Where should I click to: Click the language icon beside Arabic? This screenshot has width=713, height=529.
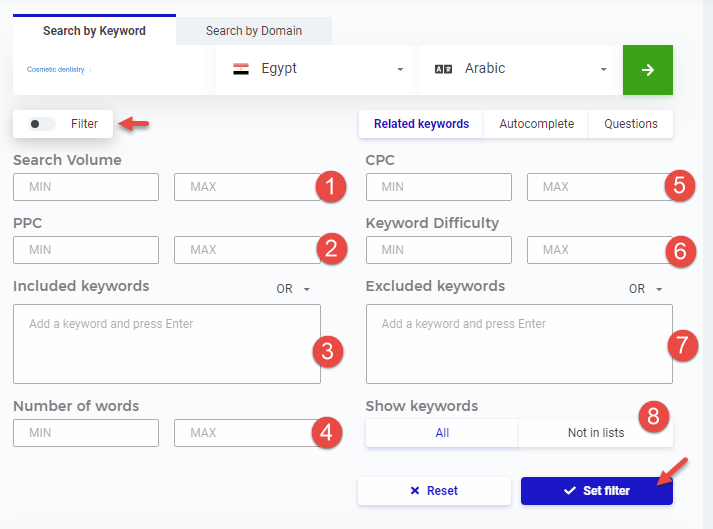[x=443, y=69]
